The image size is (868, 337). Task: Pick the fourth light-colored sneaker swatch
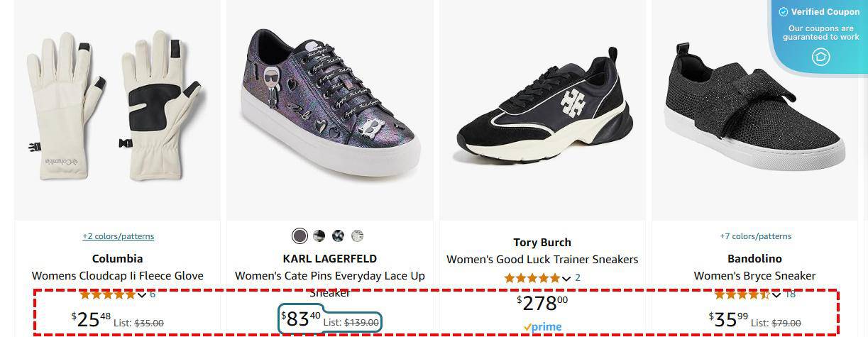pyautogui.click(x=358, y=236)
